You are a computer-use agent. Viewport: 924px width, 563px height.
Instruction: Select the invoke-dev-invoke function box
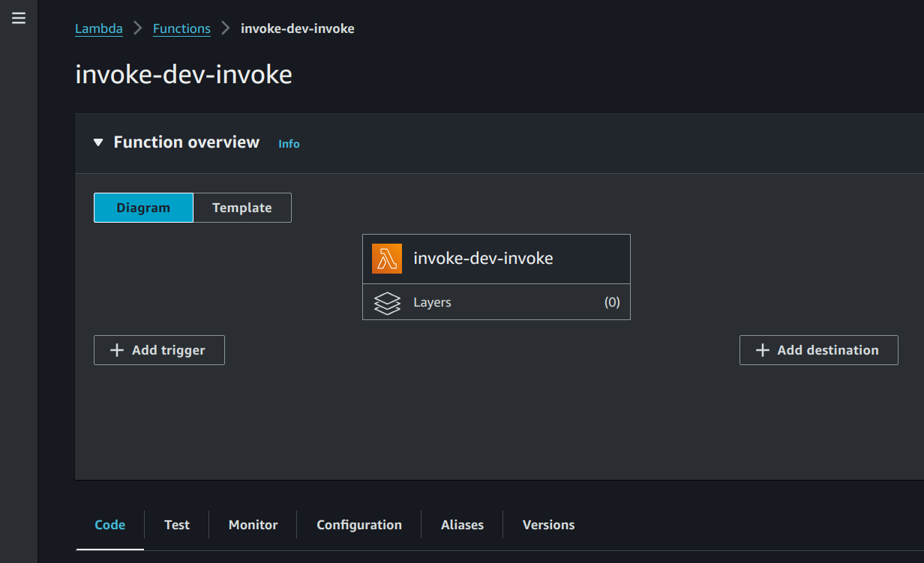[x=496, y=259]
